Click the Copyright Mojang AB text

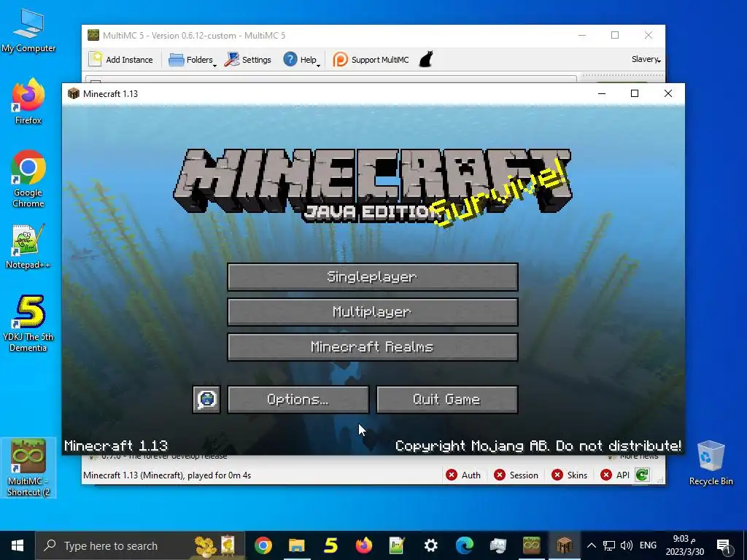tap(538, 446)
